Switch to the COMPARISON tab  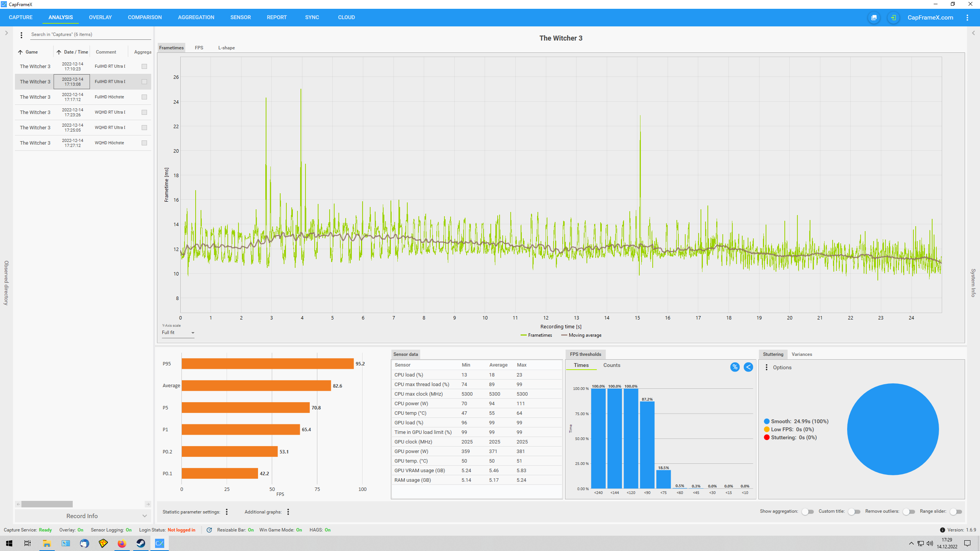(x=145, y=18)
